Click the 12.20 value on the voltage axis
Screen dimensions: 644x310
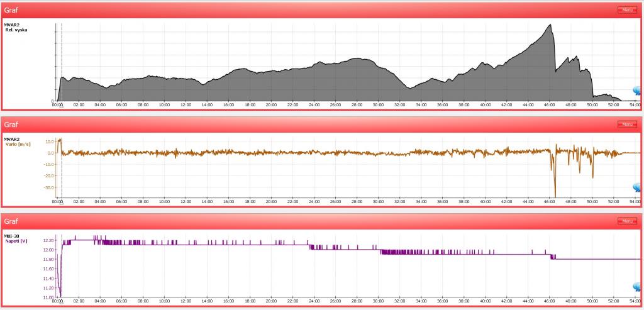click(48, 241)
